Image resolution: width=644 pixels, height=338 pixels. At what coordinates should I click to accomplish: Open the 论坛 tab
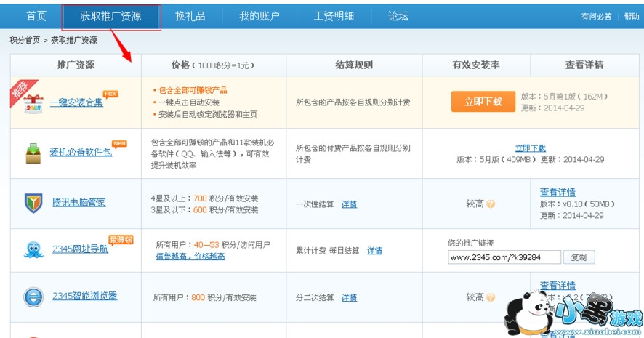click(398, 16)
